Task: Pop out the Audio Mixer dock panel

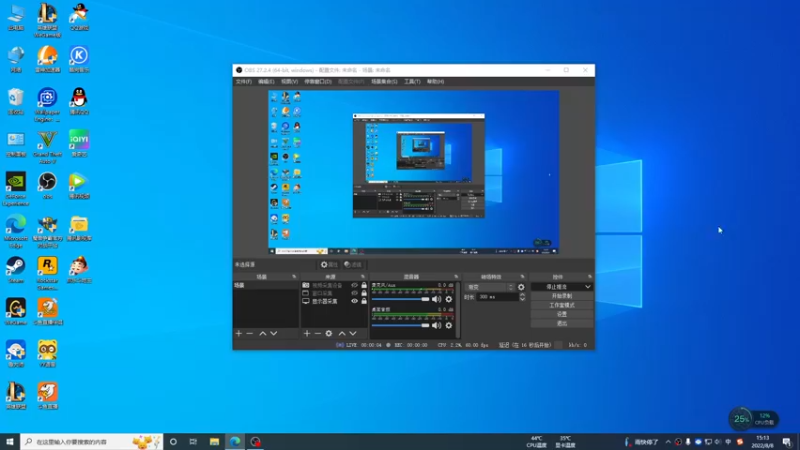Action: (456, 277)
